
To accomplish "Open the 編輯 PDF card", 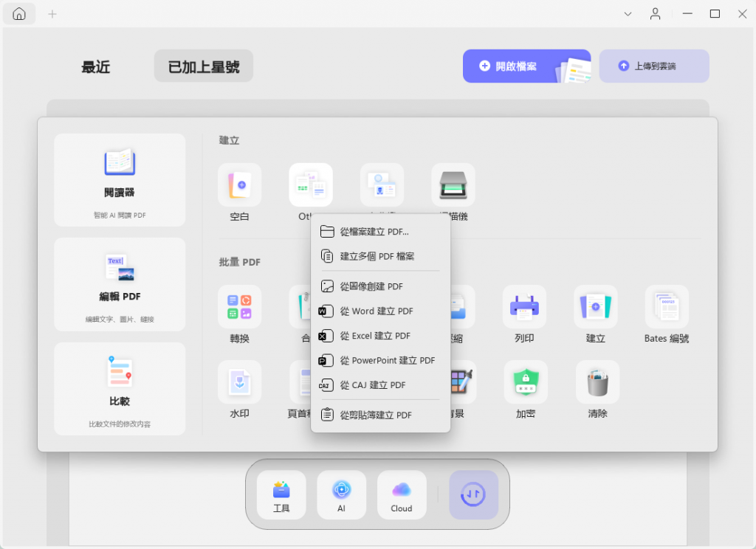I will 120,284.
